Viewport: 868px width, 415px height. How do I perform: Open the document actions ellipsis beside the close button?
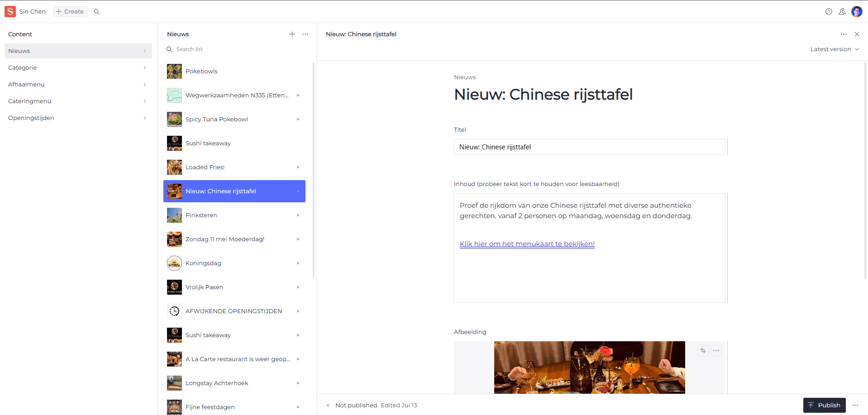click(x=844, y=34)
